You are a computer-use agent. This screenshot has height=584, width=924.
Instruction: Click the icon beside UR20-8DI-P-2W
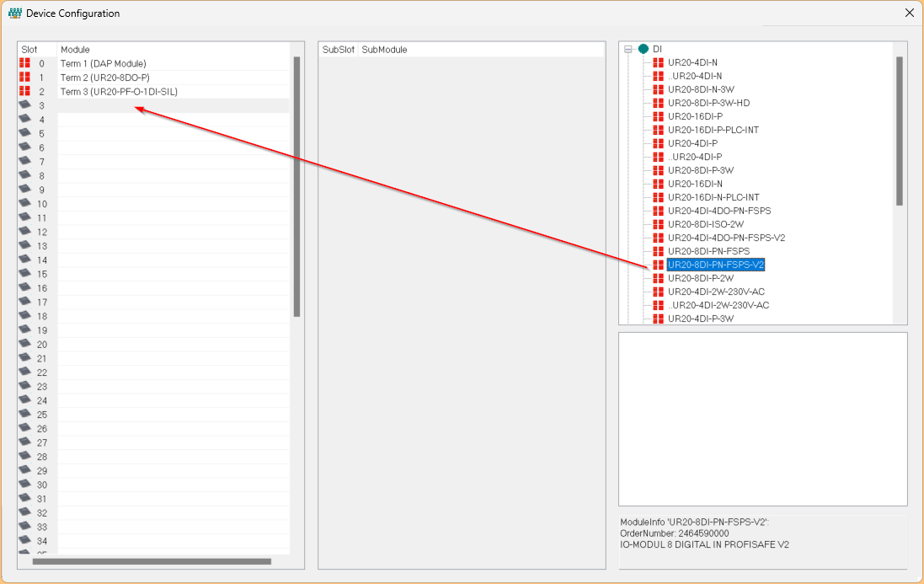point(658,278)
